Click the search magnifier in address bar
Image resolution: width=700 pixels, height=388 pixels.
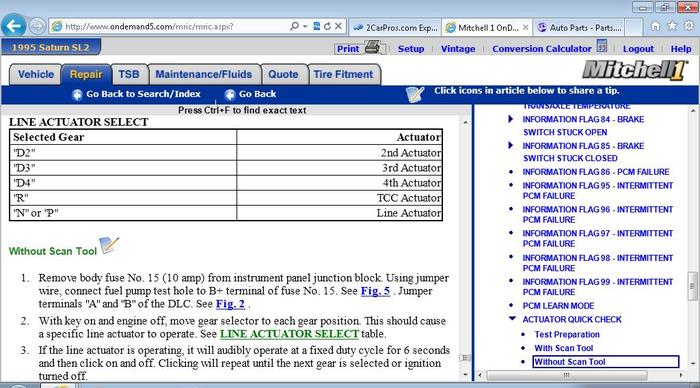pyautogui.click(x=294, y=26)
